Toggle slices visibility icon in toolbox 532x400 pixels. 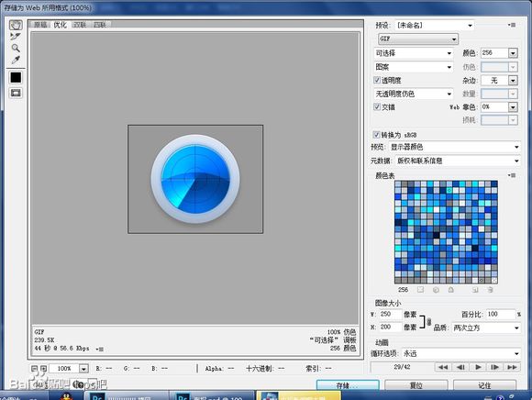tap(16, 93)
